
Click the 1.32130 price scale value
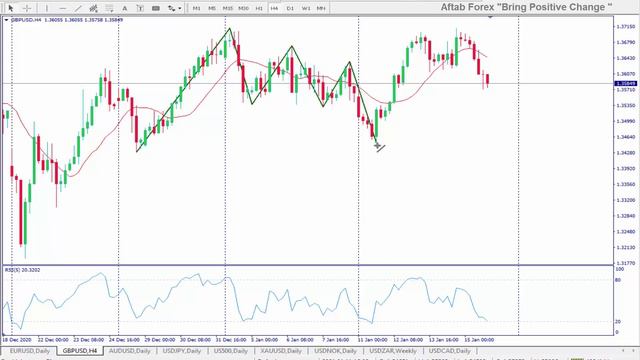(x=625, y=247)
